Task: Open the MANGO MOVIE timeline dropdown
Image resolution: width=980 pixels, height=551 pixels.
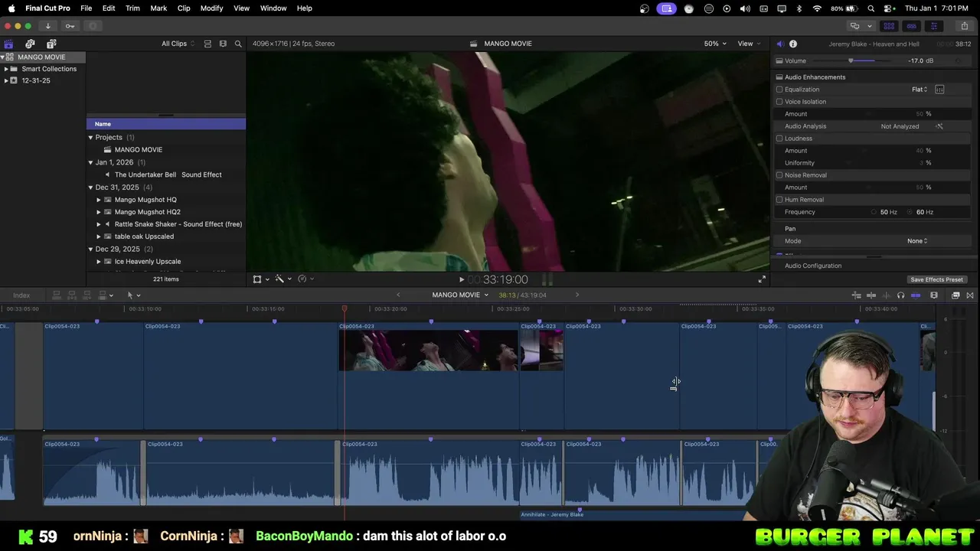Action: coord(460,295)
